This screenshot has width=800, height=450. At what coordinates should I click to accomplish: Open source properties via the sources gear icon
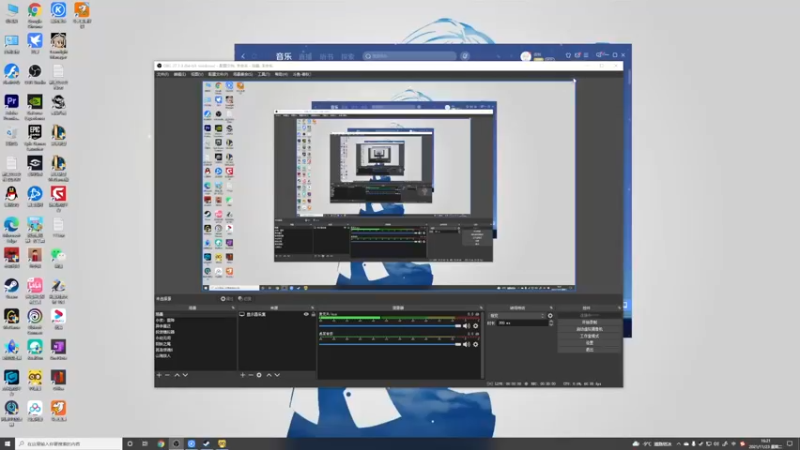[x=259, y=375]
